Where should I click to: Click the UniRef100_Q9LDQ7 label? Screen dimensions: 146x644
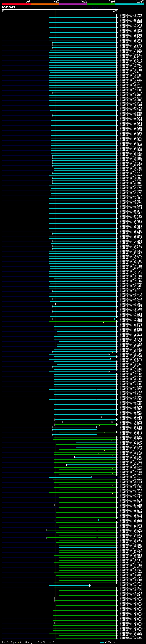(x=131, y=342)
